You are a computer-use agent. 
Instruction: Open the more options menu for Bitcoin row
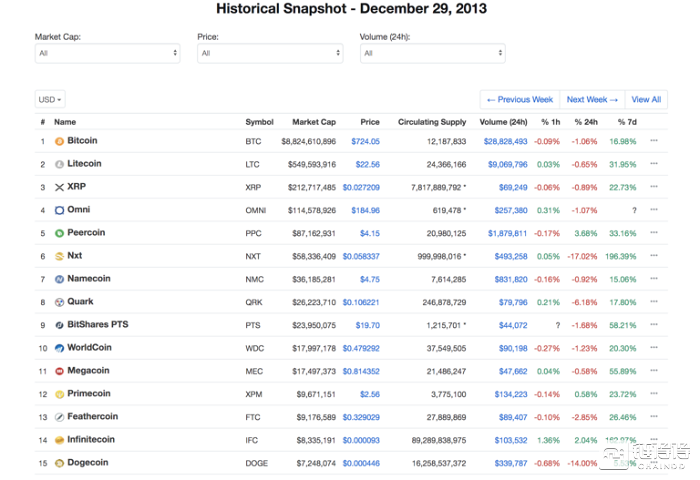click(x=654, y=141)
